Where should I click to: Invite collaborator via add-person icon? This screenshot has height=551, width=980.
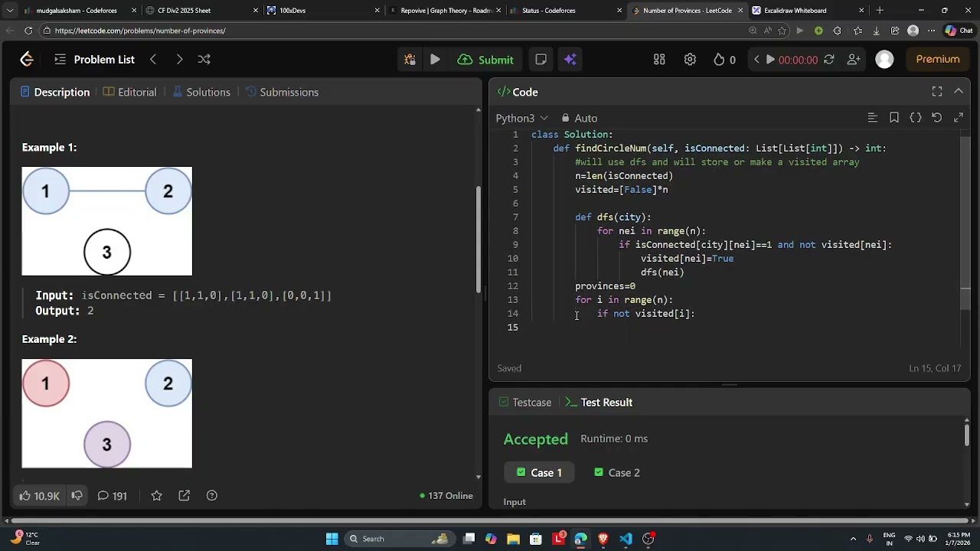click(854, 60)
